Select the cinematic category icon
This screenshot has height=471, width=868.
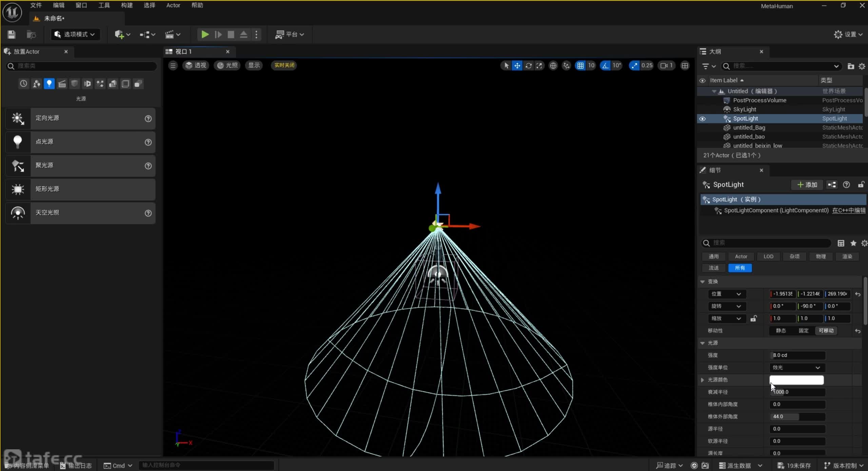[62, 83]
